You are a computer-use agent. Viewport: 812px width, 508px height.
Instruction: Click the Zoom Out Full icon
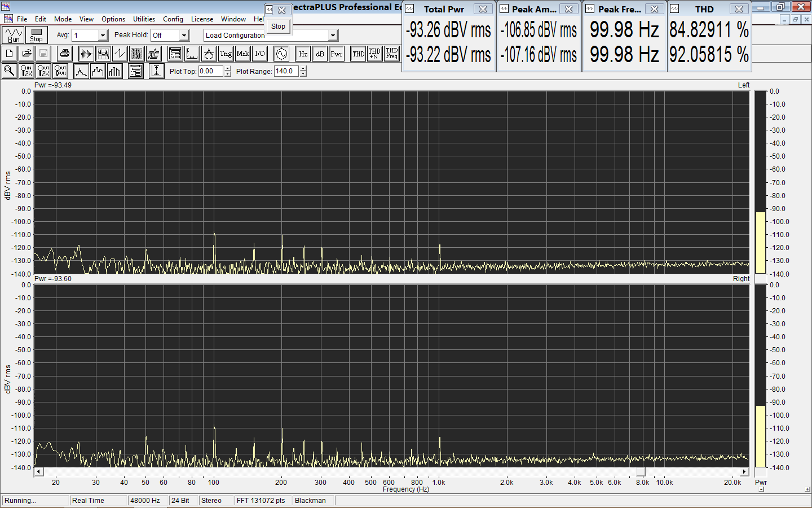tap(60, 71)
